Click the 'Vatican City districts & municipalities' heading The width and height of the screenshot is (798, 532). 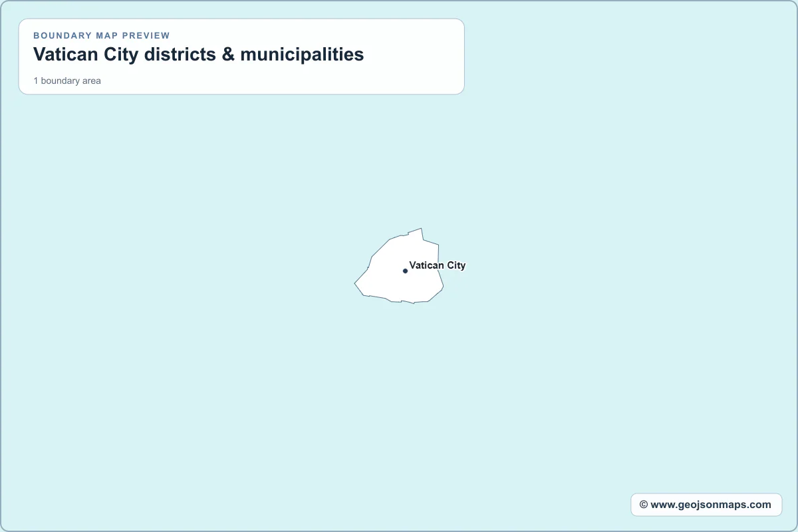[x=199, y=55]
